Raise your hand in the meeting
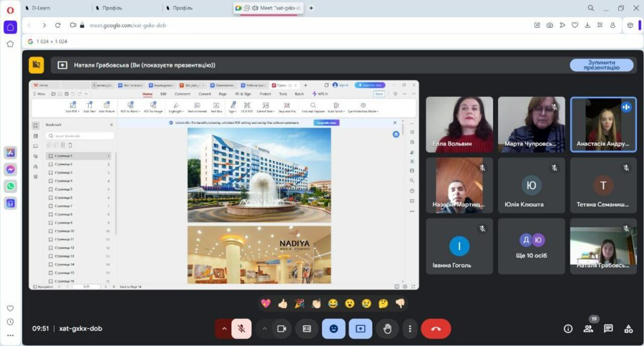 coord(387,328)
